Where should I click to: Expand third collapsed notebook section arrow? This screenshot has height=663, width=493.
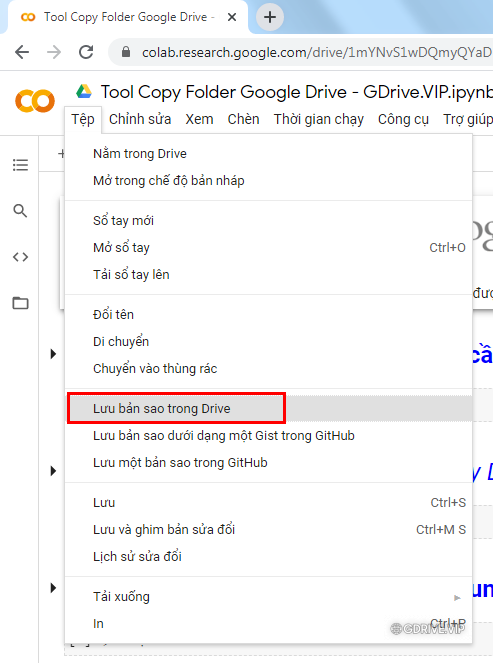(53, 588)
